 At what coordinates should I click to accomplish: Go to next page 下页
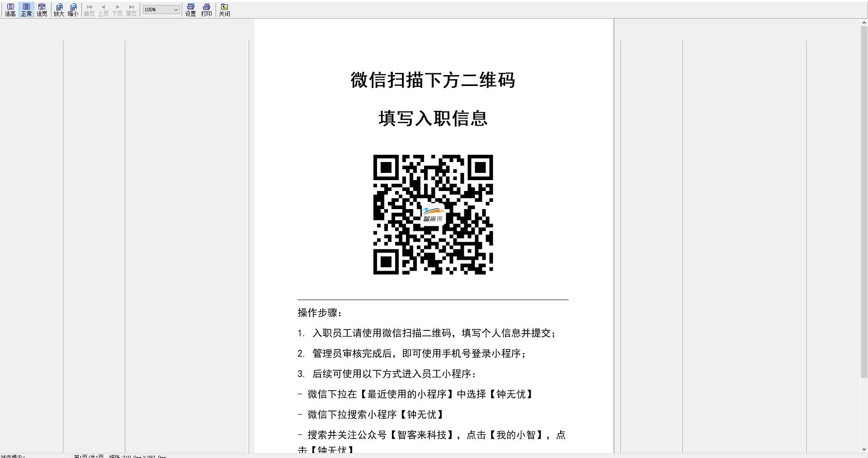click(x=118, y=10)
